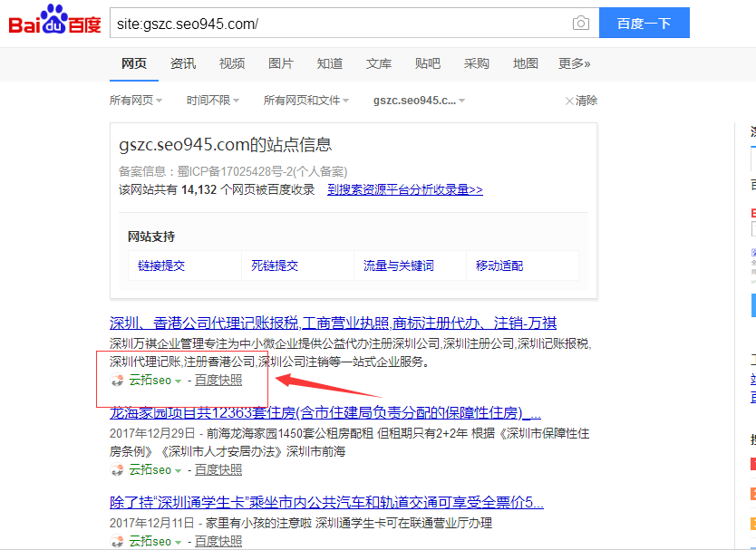Clear filters with 清除
This screenshot has width=756, height=550.
(581, 101)
